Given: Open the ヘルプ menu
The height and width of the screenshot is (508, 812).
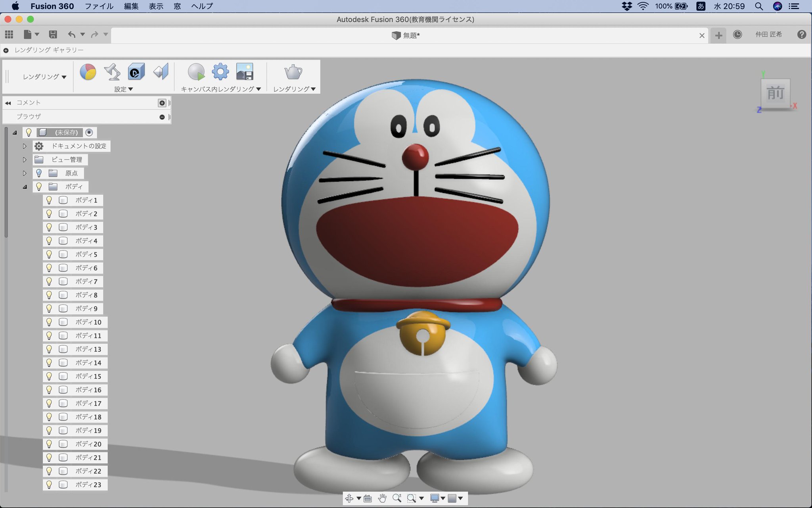Looking at the screenshot, I should 202,6.
